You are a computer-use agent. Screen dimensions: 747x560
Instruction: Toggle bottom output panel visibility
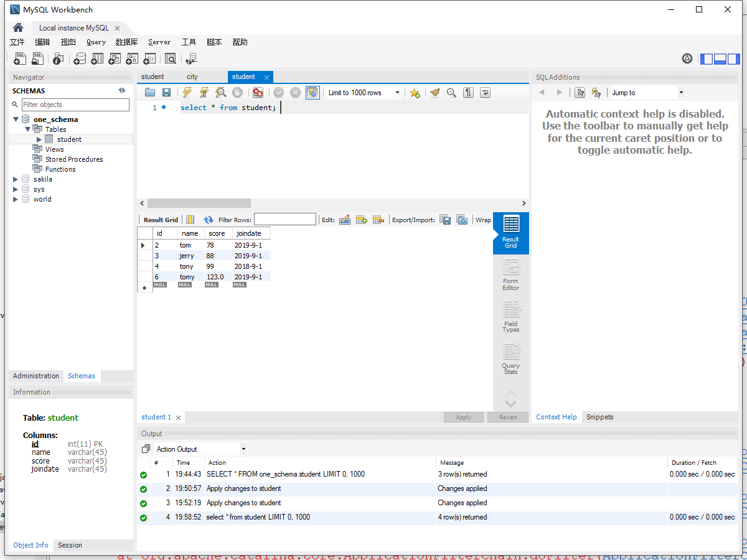720,59
